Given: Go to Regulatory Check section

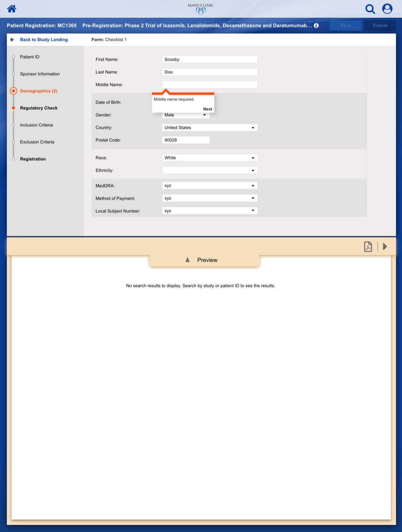Looking at the screenshot, I should (x=39, y=108).
